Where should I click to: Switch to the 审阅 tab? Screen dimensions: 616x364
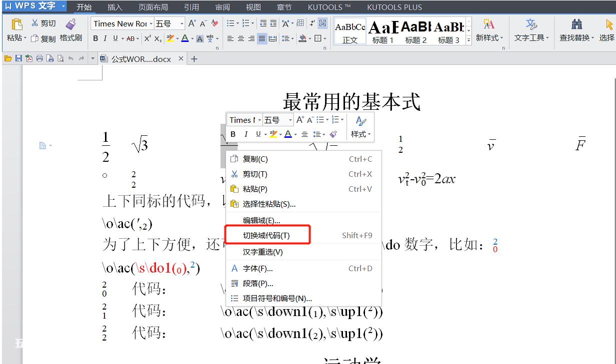coord(222,7)
